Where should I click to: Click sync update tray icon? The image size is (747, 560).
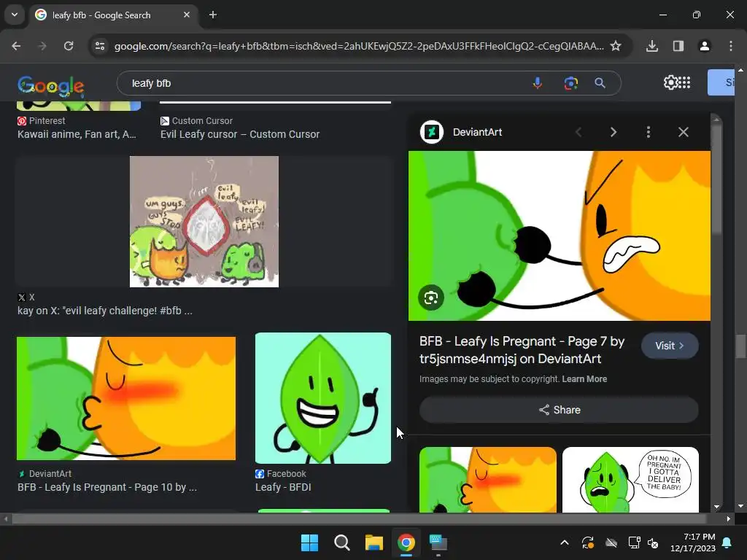click(x=588, y=542)
